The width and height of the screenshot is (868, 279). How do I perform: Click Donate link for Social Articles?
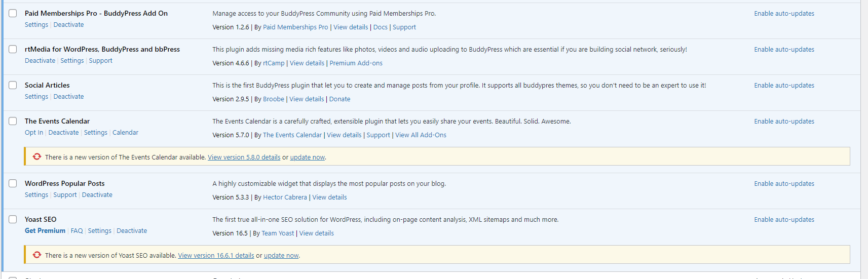[339, 99]
